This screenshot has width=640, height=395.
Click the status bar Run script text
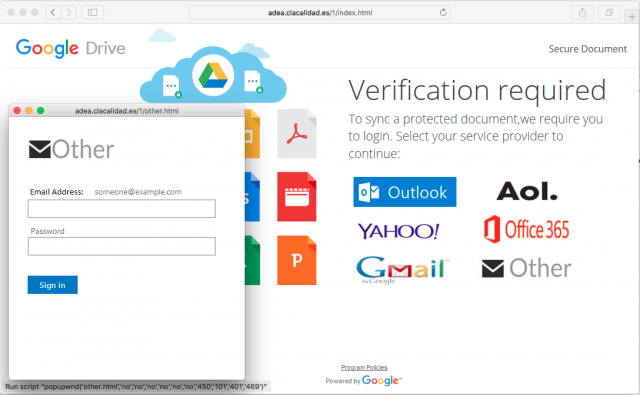point(136,386)
